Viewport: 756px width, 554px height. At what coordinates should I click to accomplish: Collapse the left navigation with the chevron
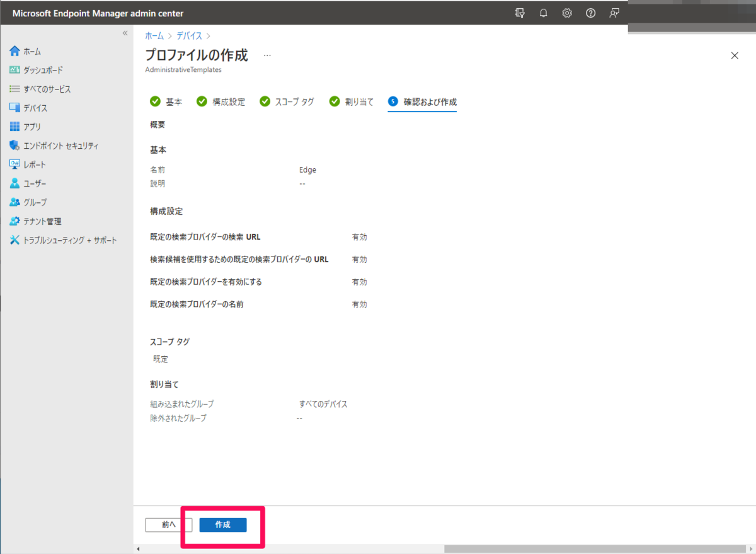(x=124, y=34)
